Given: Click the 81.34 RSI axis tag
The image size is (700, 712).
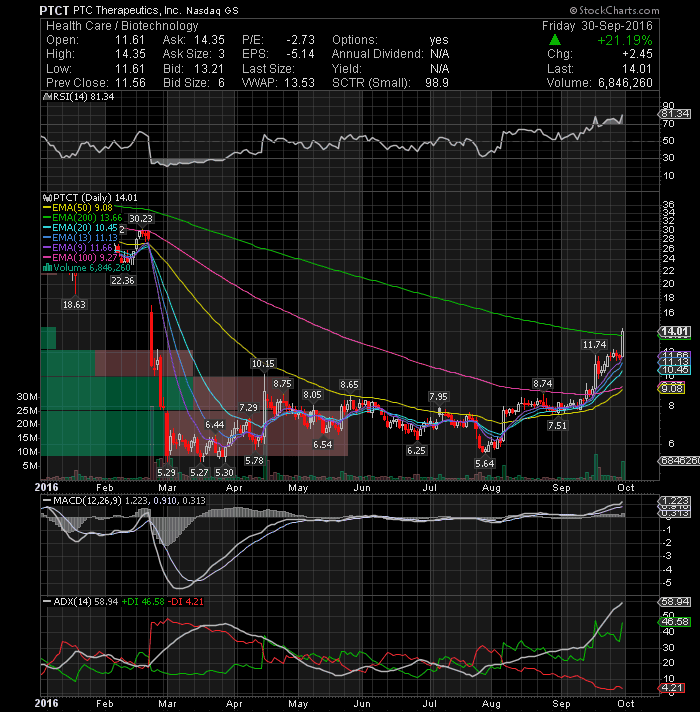Looking at the screenshot, I should click(675, 114).
